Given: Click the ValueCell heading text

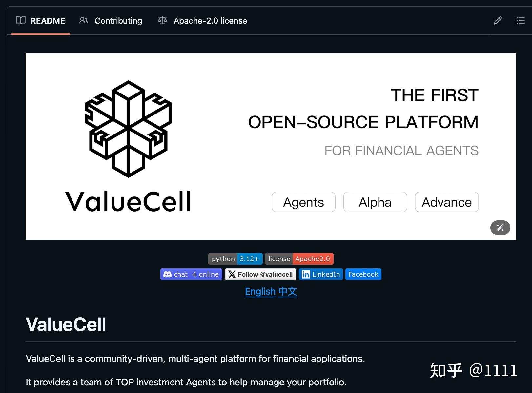Looking at the screenshot, I should coord(66,324).
